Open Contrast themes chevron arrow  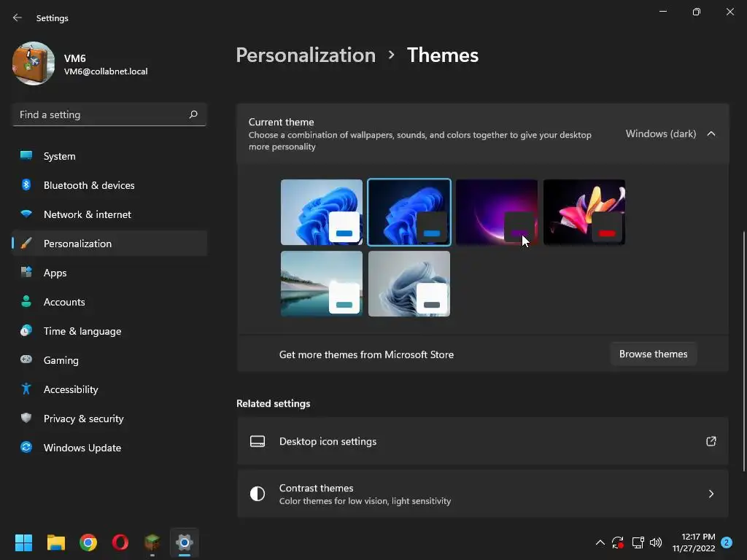click(x=711, y=494)
